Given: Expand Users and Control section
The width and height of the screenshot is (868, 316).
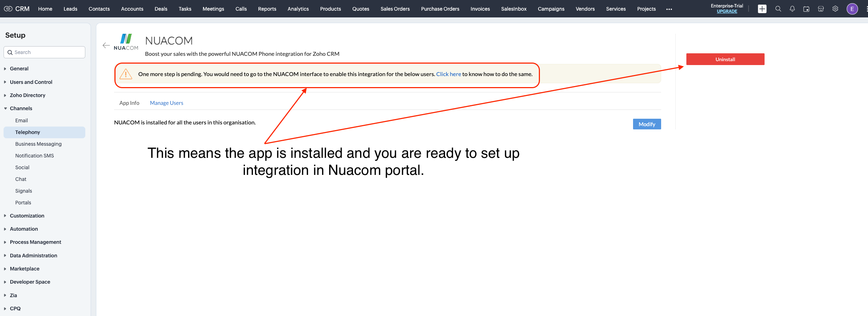Looking at the screenshot, I should (x=5, y=82).
